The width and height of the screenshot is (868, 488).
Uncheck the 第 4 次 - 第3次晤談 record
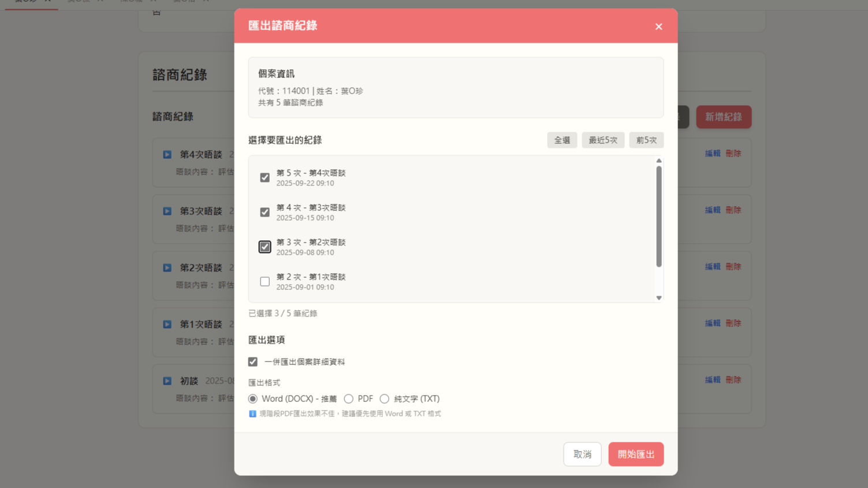coord(265,212)
